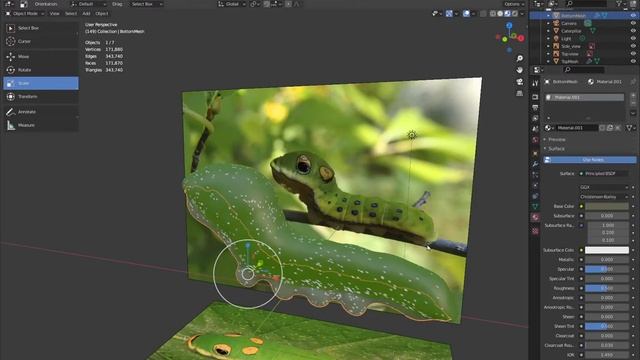Screen dimensions: 640x360
Task: Click the viewport pan hand icon
Action: point(520,70)
